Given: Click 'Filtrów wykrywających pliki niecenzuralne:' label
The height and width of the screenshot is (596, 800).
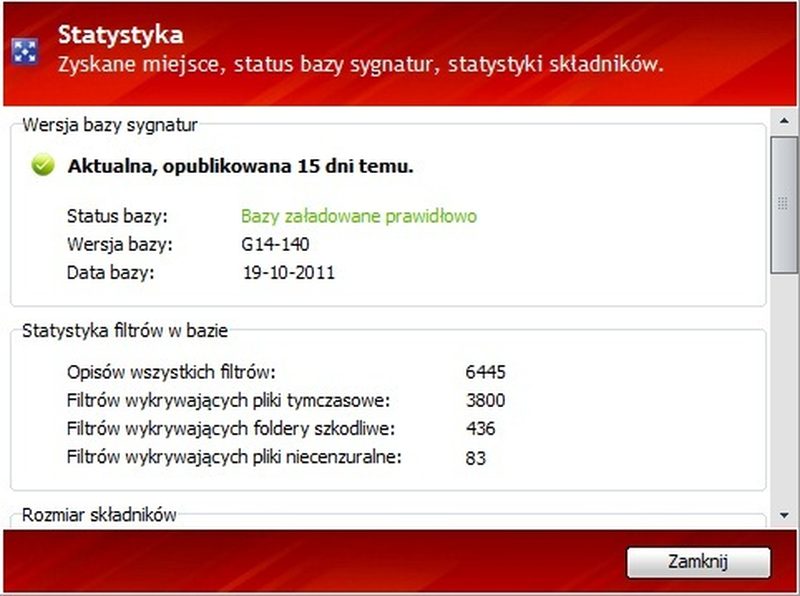Looking at the screenshot, I should tap(234, 457).
